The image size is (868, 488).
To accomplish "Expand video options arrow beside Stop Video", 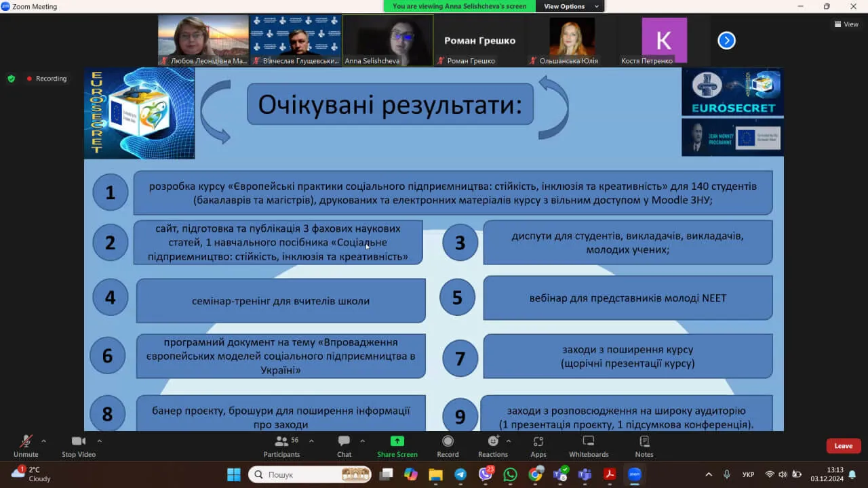I will [x=99, y=441].
